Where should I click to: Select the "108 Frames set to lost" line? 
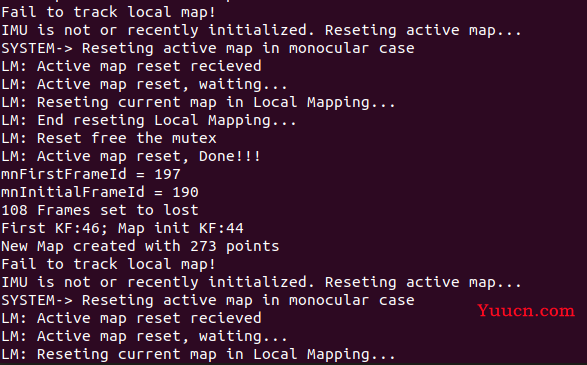click(x=100, y=210)
